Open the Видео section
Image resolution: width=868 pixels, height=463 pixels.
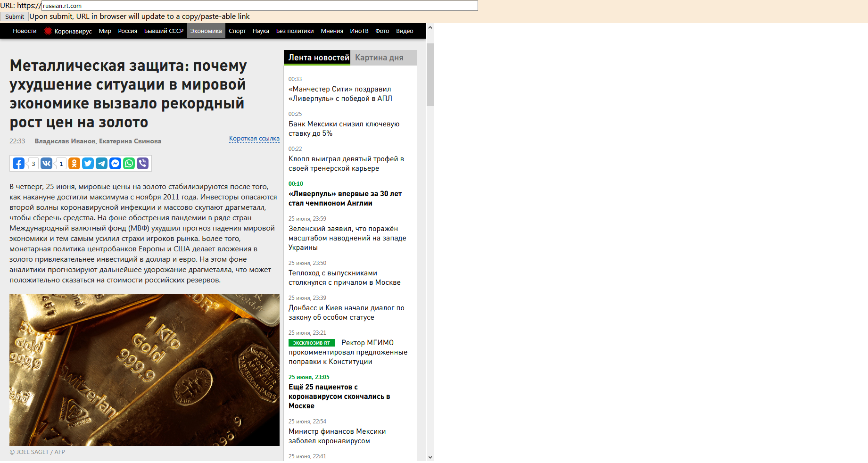pos(405,31)
